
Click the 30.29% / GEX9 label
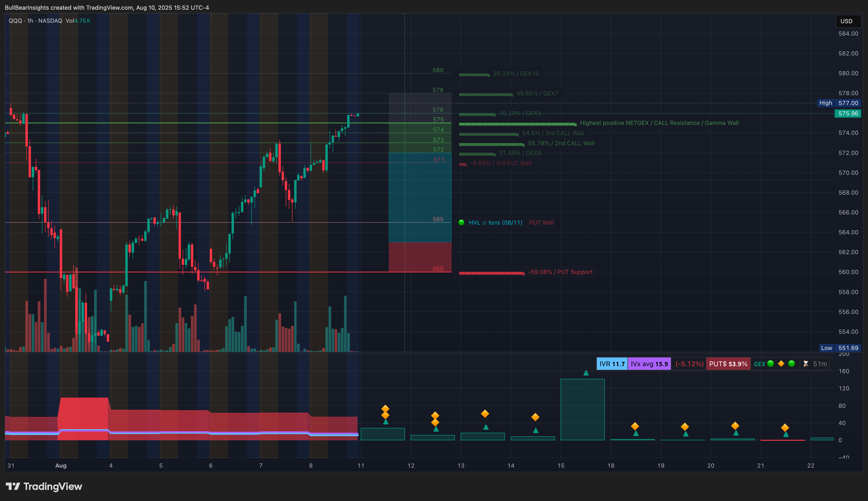tap(520, 113)
